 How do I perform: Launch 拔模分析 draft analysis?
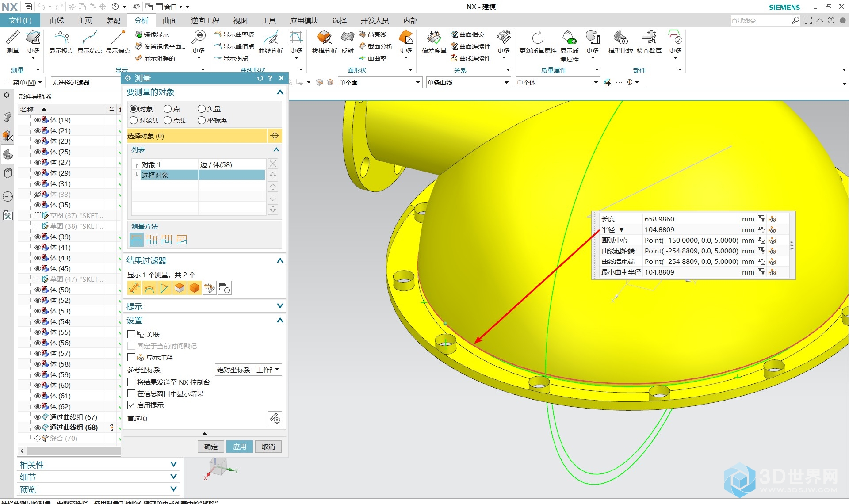point(325,42)
